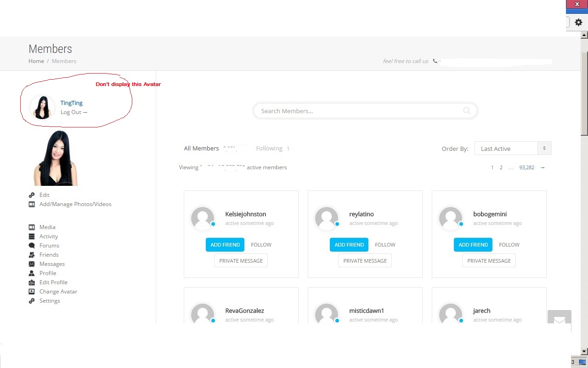Follow the member Kelsiejohnston
Image resolution: width=588 pixels, height=368 pixels.
coord(261,245)
